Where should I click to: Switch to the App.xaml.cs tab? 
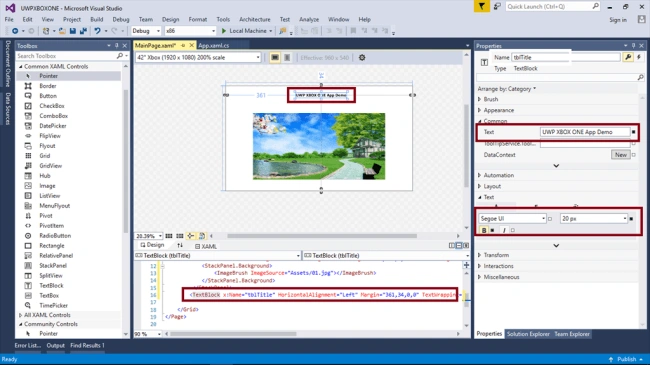(x=213, y=46)
